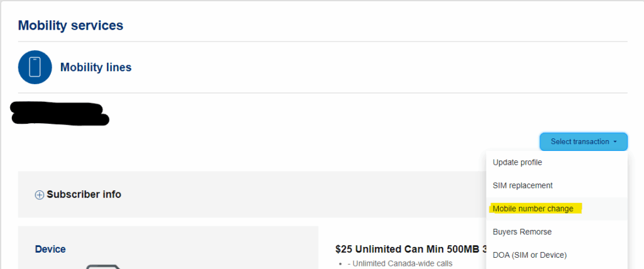644x269 pixels.
Task: Click the Mobility services heading
Action: click(70, 26)
